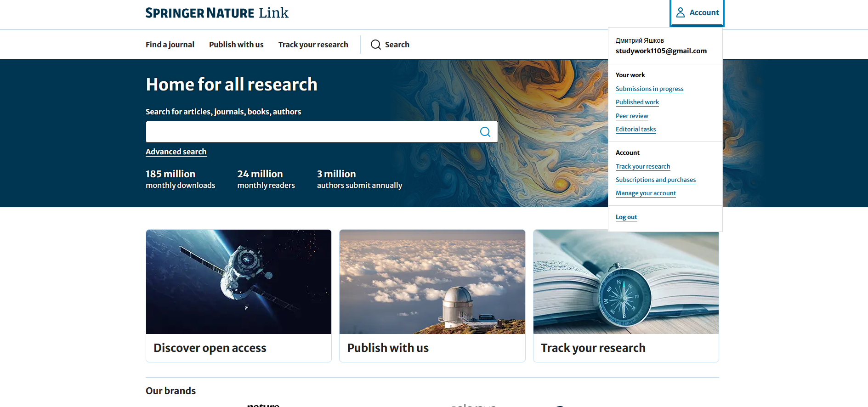Go to Submissions in progress

(649, 89)
